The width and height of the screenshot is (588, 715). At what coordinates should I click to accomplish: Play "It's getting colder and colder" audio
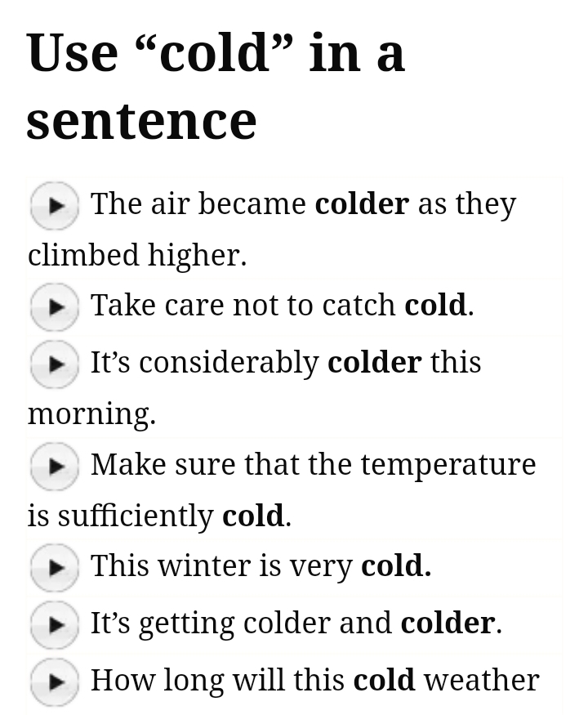click(54, 624)
